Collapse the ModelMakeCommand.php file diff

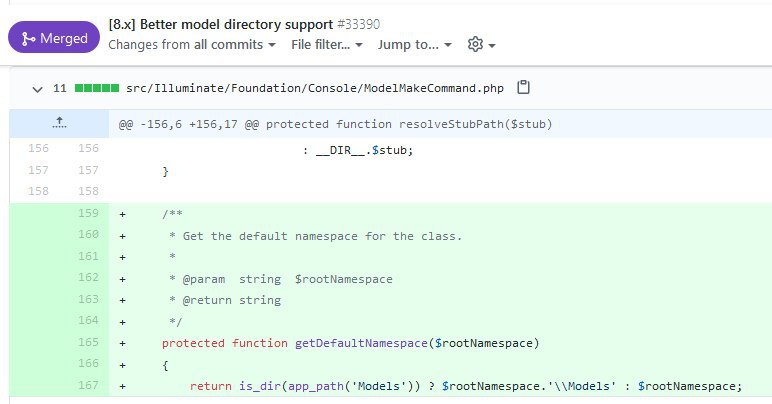[37, 89]
